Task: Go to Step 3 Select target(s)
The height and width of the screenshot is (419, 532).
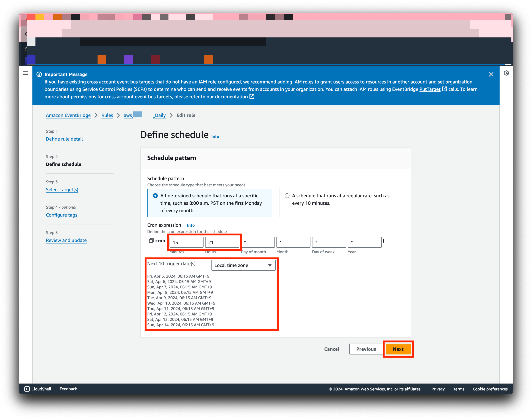Action: point(62,190)
